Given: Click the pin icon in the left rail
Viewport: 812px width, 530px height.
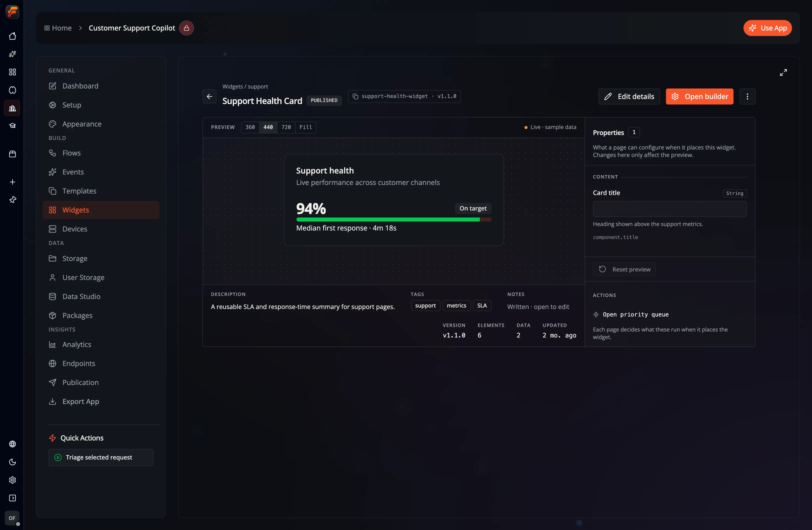Looking at the screenshot, I should click(x=12, y=200).
